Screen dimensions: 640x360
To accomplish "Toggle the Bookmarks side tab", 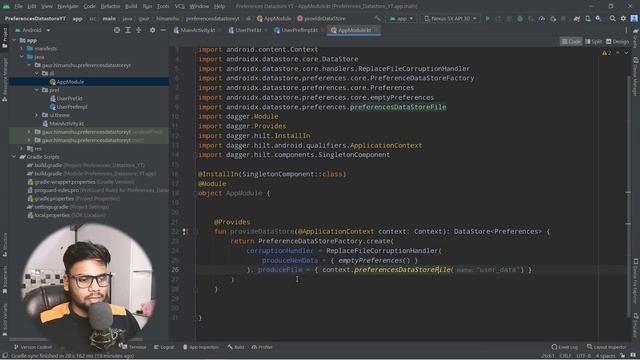I will point(5,280).
